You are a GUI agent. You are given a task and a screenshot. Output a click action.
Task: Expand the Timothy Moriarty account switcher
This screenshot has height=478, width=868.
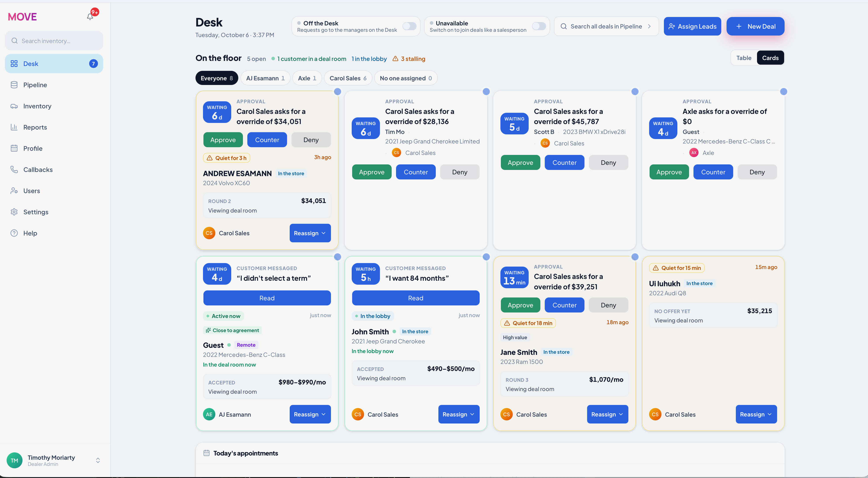point(98,461)
